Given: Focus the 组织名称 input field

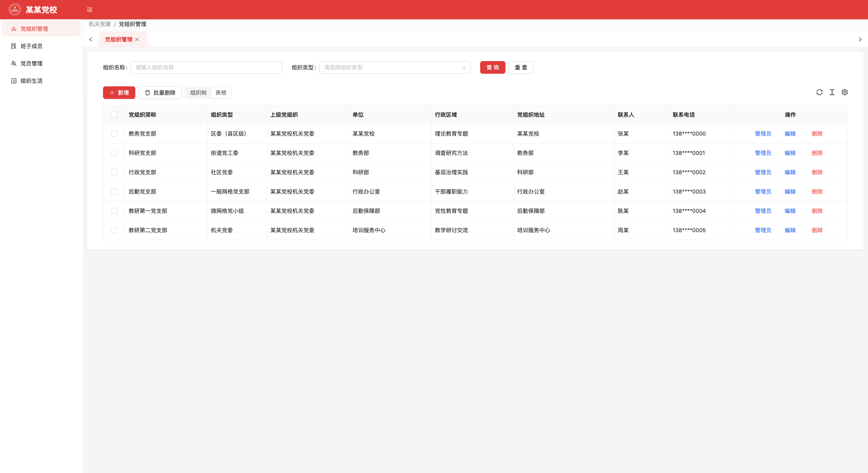Looking at the screenshot, I should tap(206, 67).
